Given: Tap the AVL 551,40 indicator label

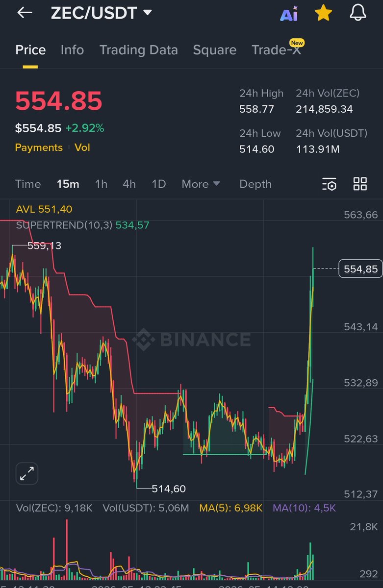Looking at the screenshot, I should (x=44, y=209).
